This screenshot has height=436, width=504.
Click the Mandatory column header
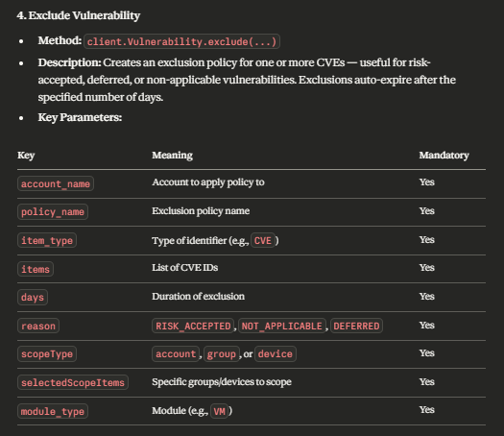[444, 155]
